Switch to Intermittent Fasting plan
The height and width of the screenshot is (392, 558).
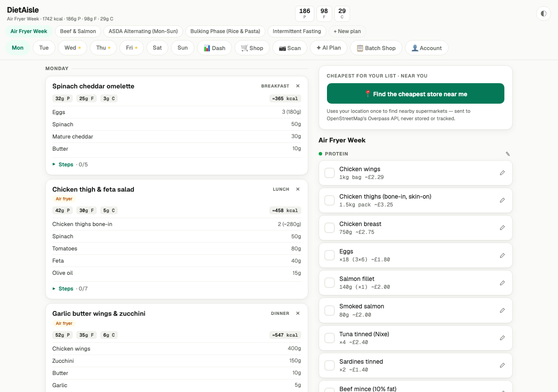pos(297,31)
